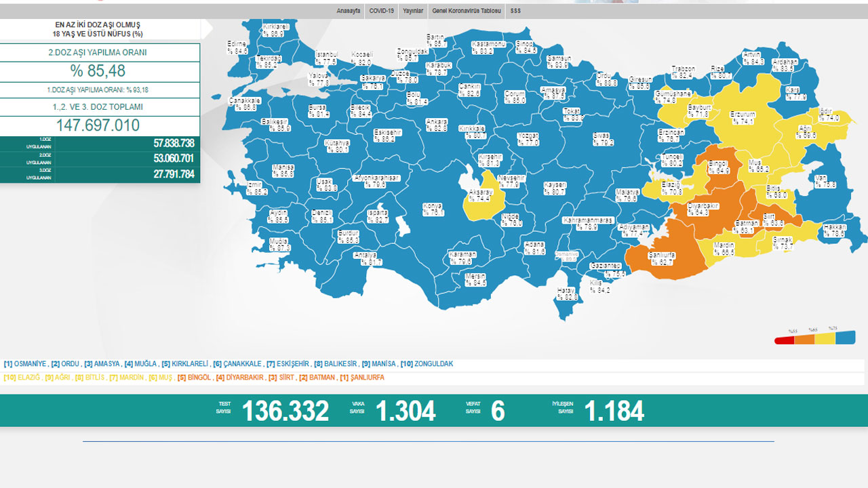
Task: Open the Anasayfa menu item
Action: [x=349, y=12]
